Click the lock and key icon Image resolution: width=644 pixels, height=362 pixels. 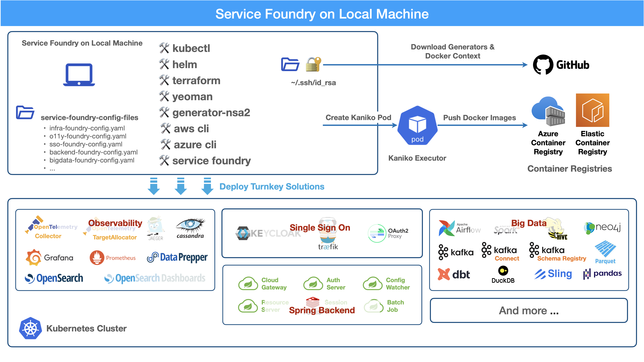click(313, 64)
